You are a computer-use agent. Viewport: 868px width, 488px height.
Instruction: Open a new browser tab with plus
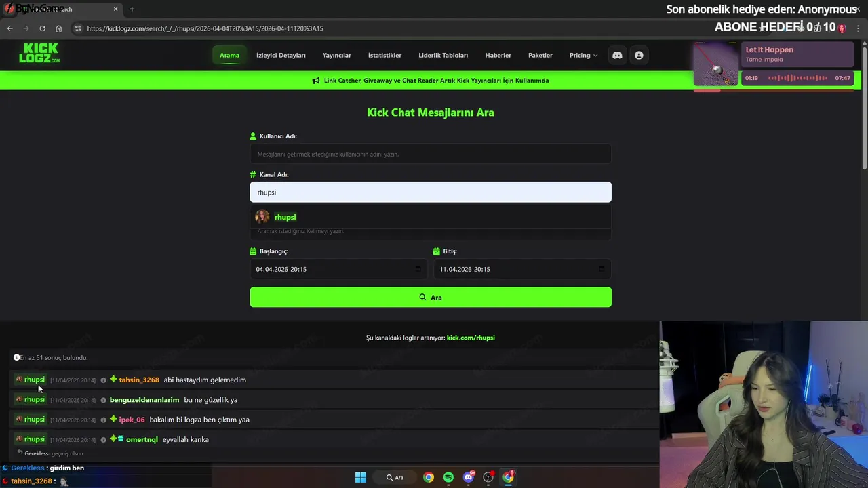tap(132, 9)
